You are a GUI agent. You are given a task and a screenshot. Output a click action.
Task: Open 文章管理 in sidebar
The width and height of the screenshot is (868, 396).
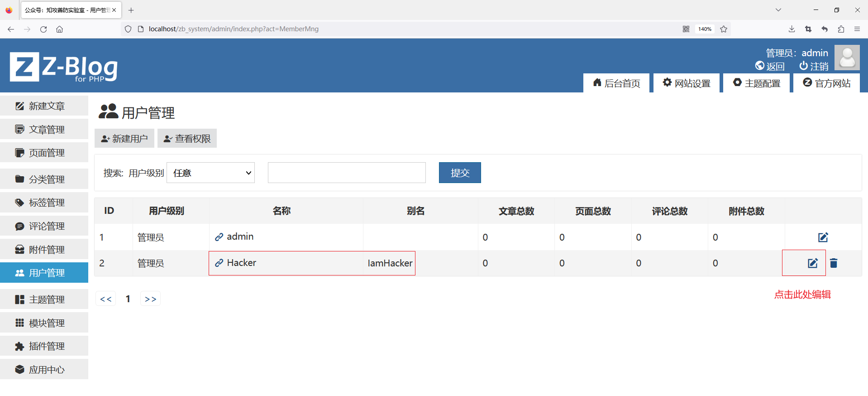click(x=44, y=130)
